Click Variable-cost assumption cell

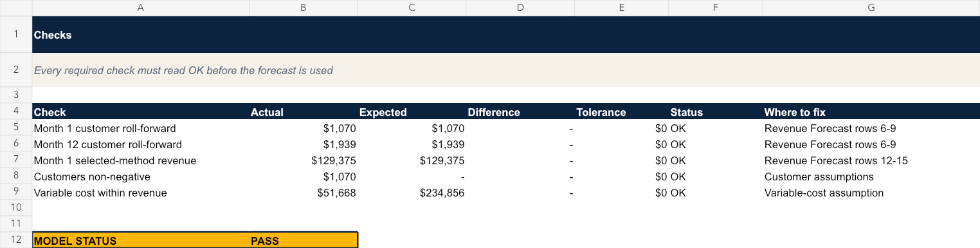pos(871,193)
